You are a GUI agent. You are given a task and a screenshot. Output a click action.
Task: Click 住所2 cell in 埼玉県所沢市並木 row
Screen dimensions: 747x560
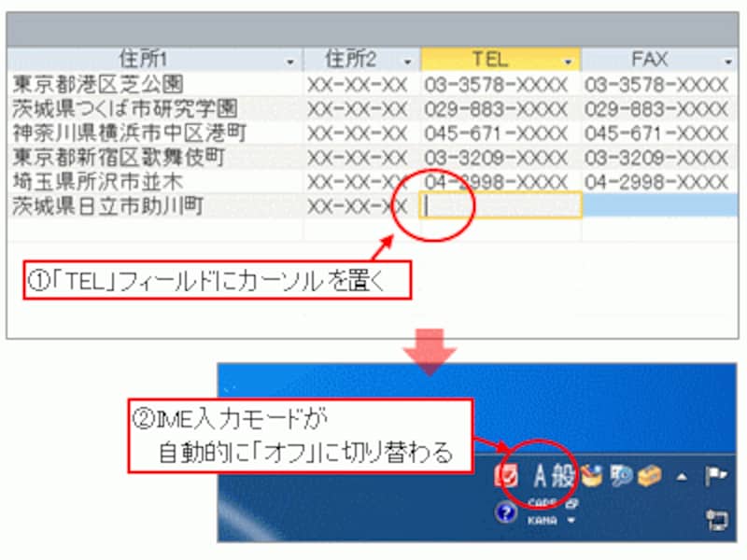[x=362, y=181]
